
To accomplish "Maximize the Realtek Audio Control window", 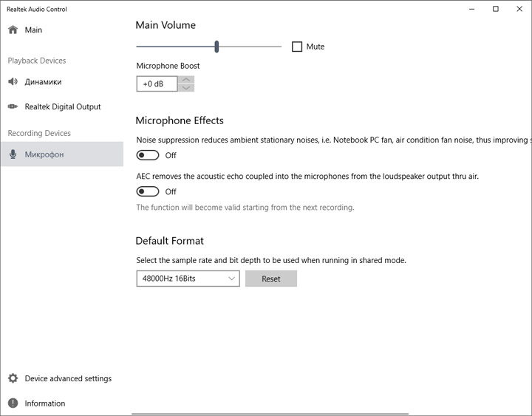I will tap(496, 9).
